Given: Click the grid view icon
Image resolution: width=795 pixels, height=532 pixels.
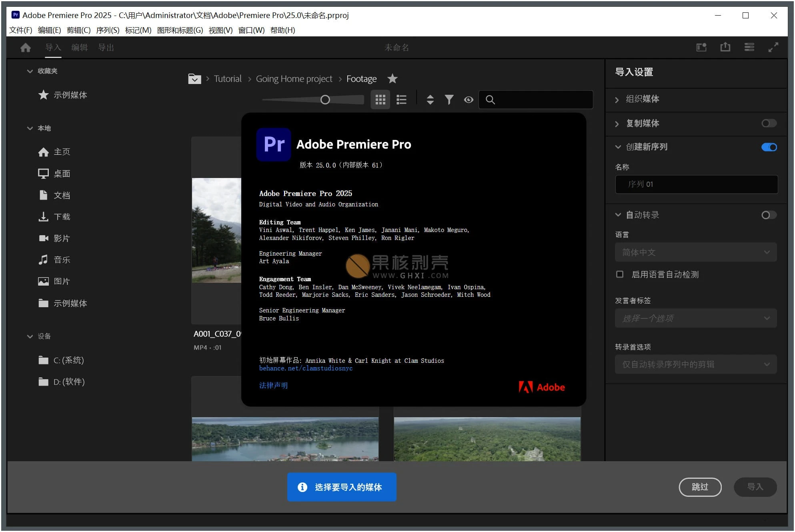Looking at the screenshot, I should [380, 99].
